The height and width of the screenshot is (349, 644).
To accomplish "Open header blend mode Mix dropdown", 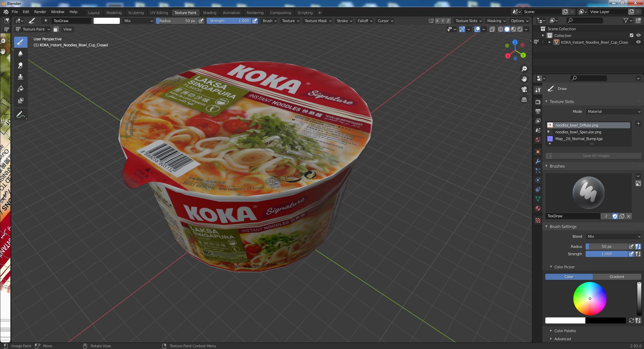I will (x=138, y=21).
